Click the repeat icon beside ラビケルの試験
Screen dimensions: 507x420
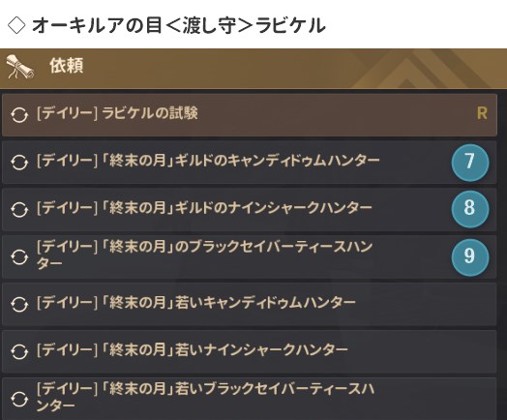(x=19, y=115)
